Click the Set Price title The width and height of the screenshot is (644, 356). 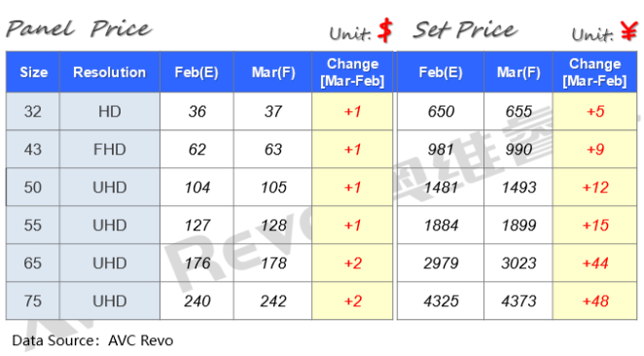coord(465,29)
